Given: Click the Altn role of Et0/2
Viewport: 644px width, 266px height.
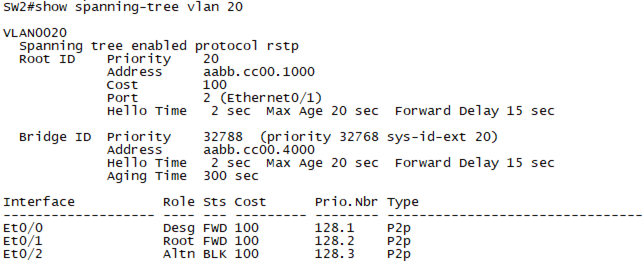Looking at the screenshot, I should 178,254.
